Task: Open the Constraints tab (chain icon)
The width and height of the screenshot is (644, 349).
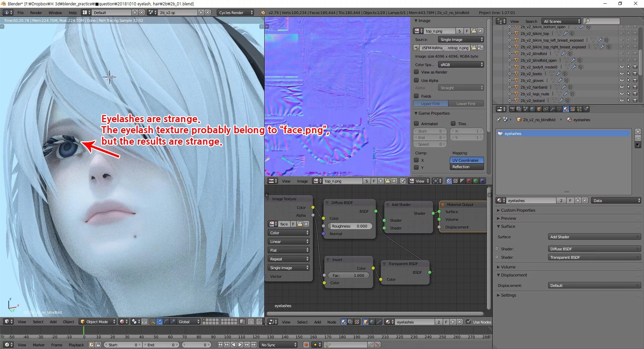Action: pyautogui.click(x=546, y=109)
